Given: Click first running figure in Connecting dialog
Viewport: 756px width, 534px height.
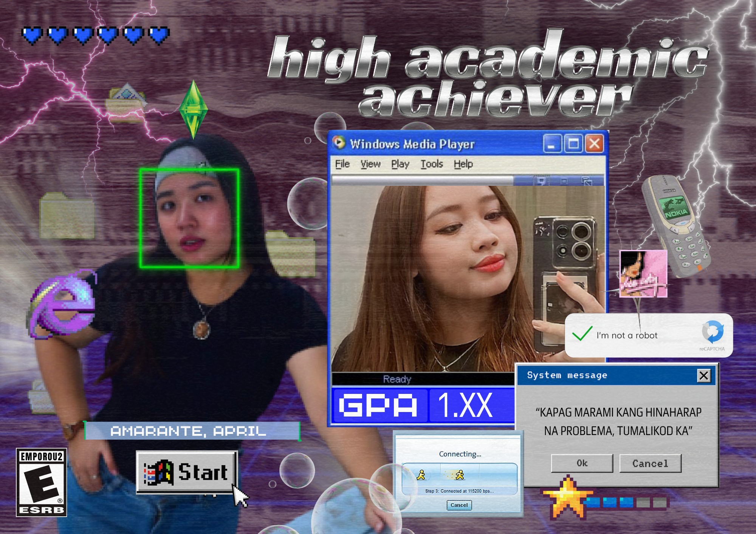Looking at the screenshot, I should click(421, 475).
